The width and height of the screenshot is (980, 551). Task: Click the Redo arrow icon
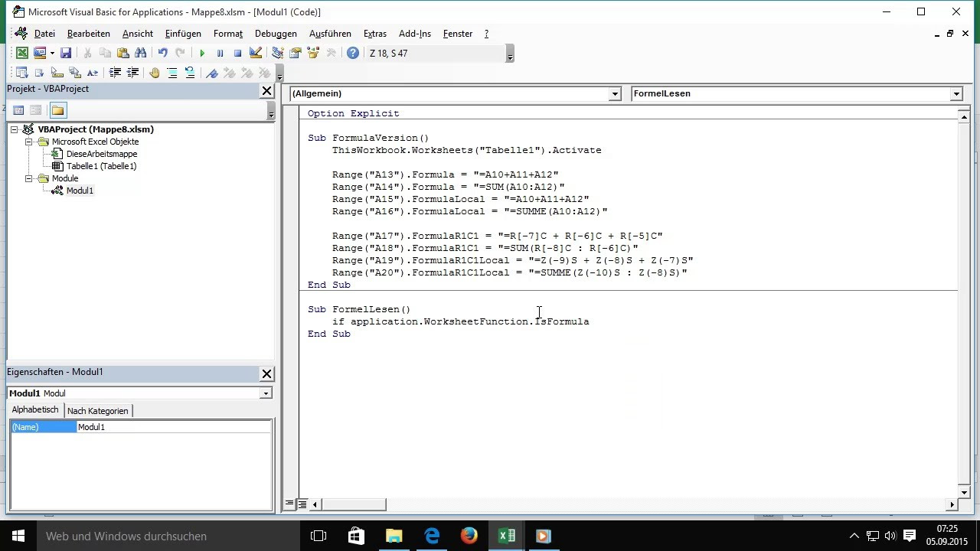180,53
